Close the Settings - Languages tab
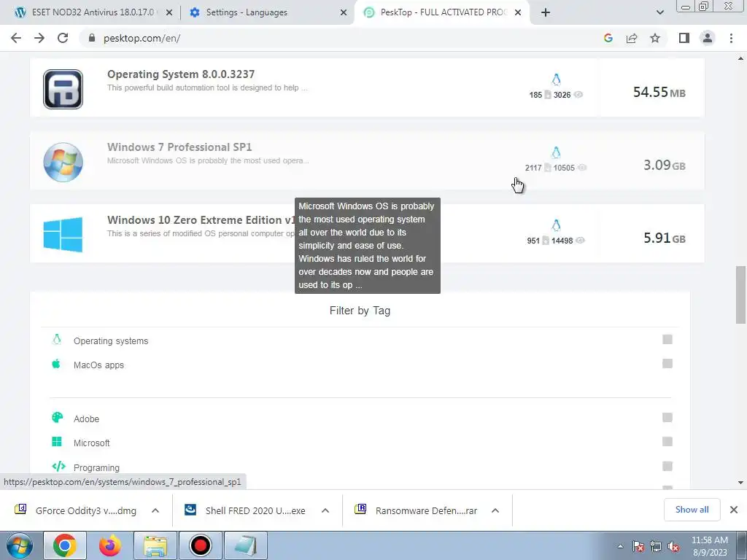 (x=344, y=13)
